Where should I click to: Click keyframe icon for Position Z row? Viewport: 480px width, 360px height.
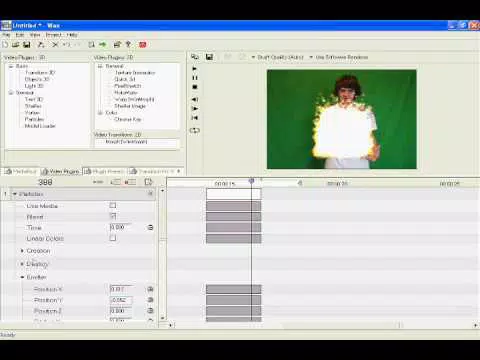pos(150,311)
